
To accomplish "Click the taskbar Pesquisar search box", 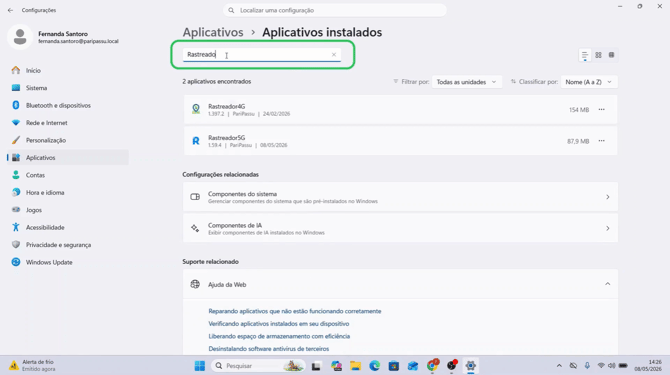I will tap(259, 366).
